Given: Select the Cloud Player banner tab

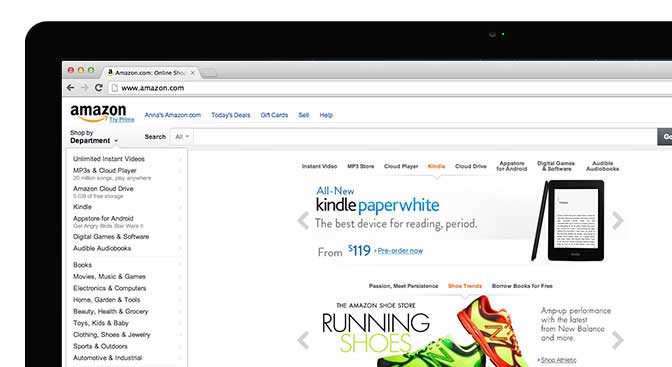Looking at the screenshot, I should point(401,166).
